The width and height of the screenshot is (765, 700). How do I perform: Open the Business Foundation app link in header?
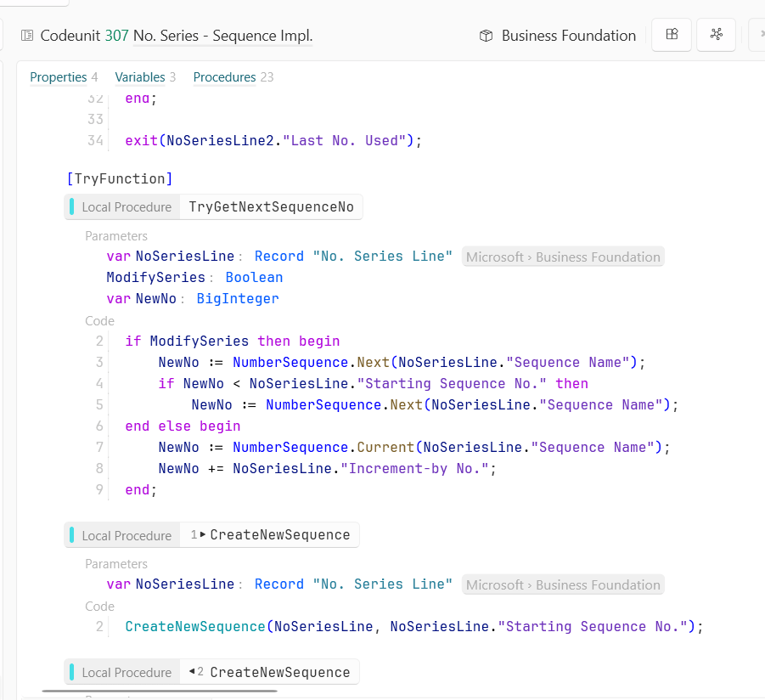(x=568, y=36)
